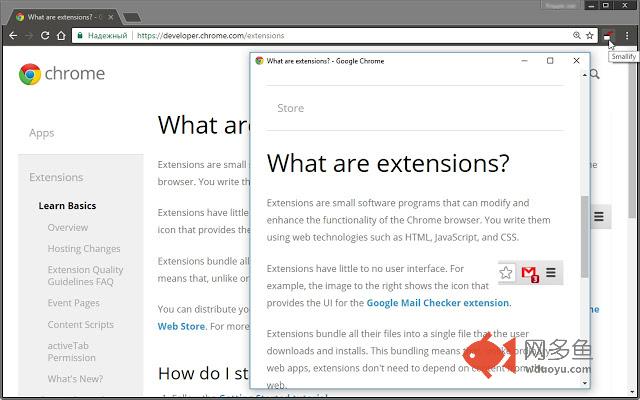This screenshot has height=400, width=640.
Task: Reload the page using the refresh icon
Action: [x=45, y=36]
